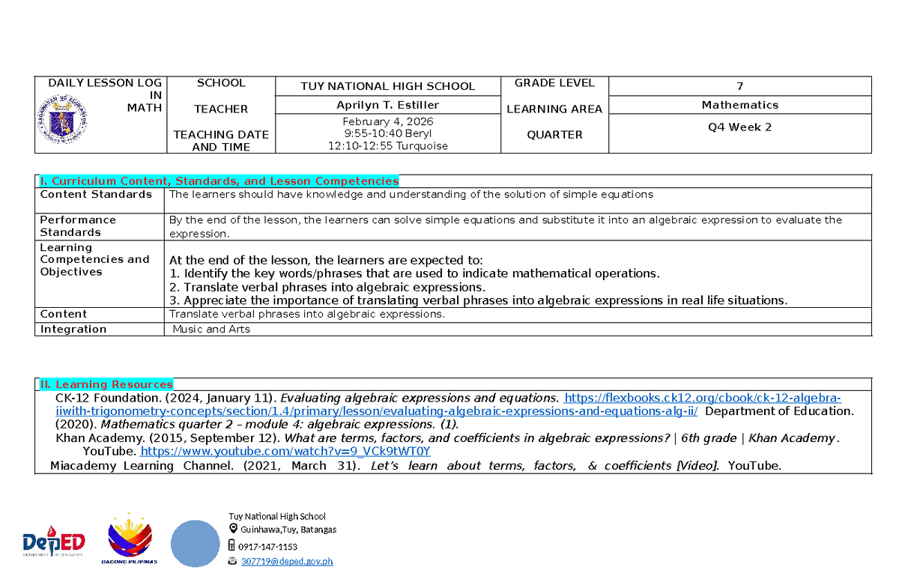899x588 pixels.
Task: Click the email icon beside the deped.gov.ph address
Action: pyautogui.click(x=232, y=561)
